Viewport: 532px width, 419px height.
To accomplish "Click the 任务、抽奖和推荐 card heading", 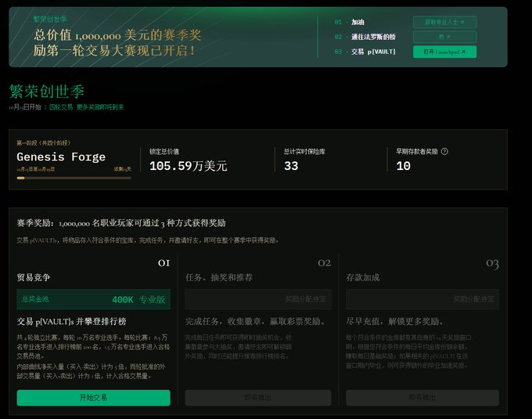I will click(219, 277).
